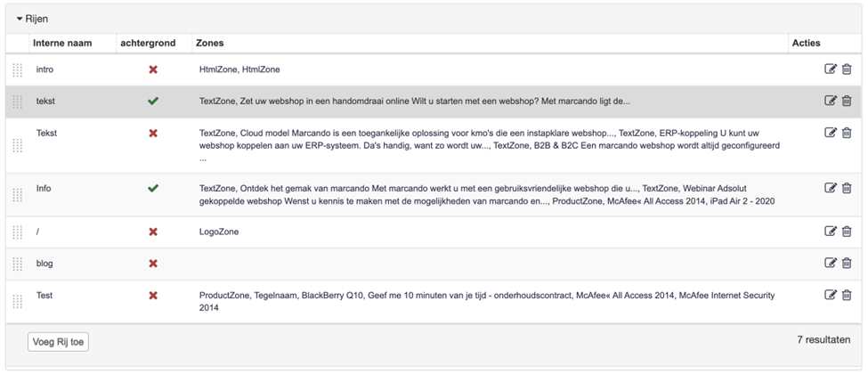The image size is (868, 374).
Task: Click the red cross in the 'intro' row
Action: (153, 69)
